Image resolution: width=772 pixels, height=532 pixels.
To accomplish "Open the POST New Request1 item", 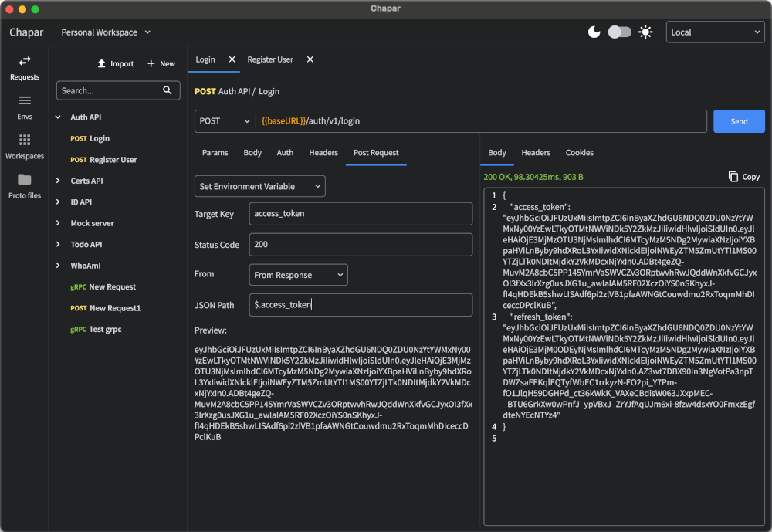I will [x=105, y=308].
